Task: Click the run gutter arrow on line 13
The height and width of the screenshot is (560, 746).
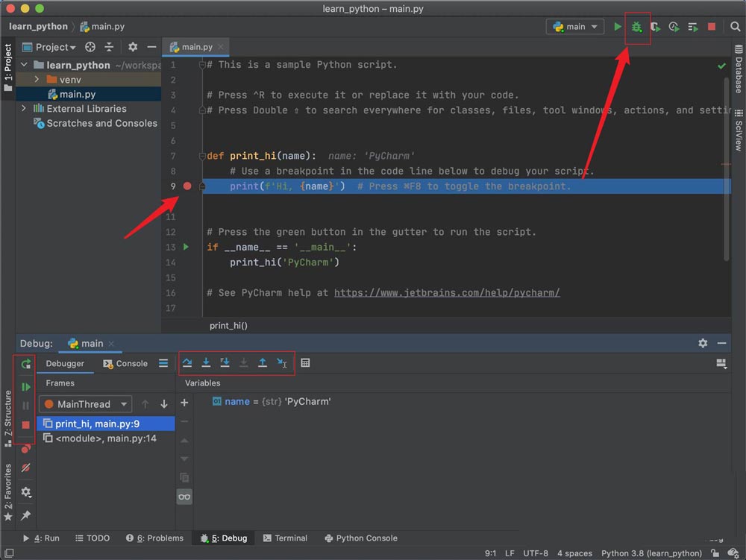Action: (186, 247)
